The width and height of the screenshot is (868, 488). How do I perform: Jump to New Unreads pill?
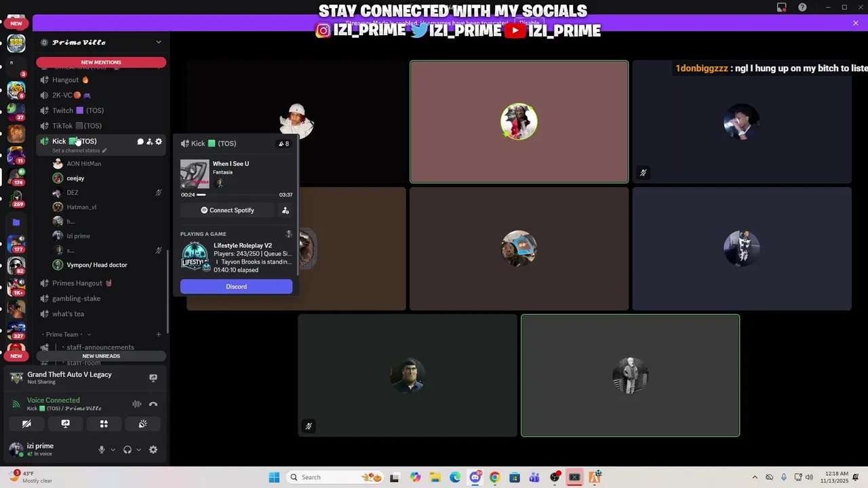tap(101, 356)
